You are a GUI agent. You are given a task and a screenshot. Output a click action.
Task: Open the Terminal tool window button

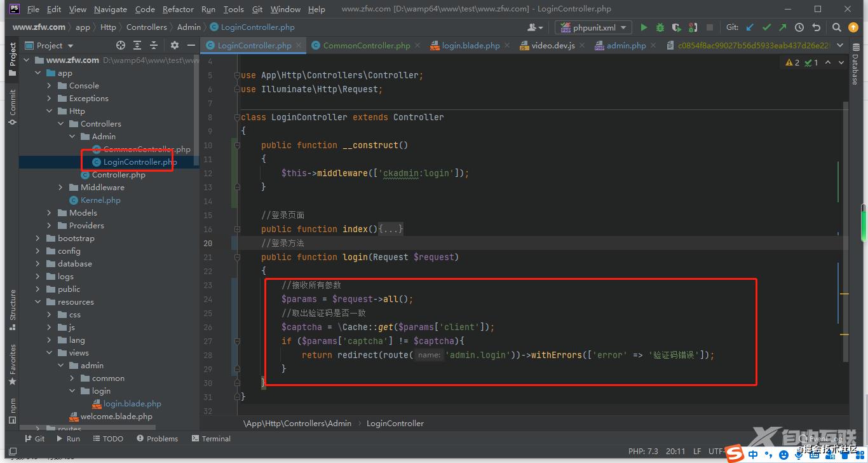tap(211, 439)
